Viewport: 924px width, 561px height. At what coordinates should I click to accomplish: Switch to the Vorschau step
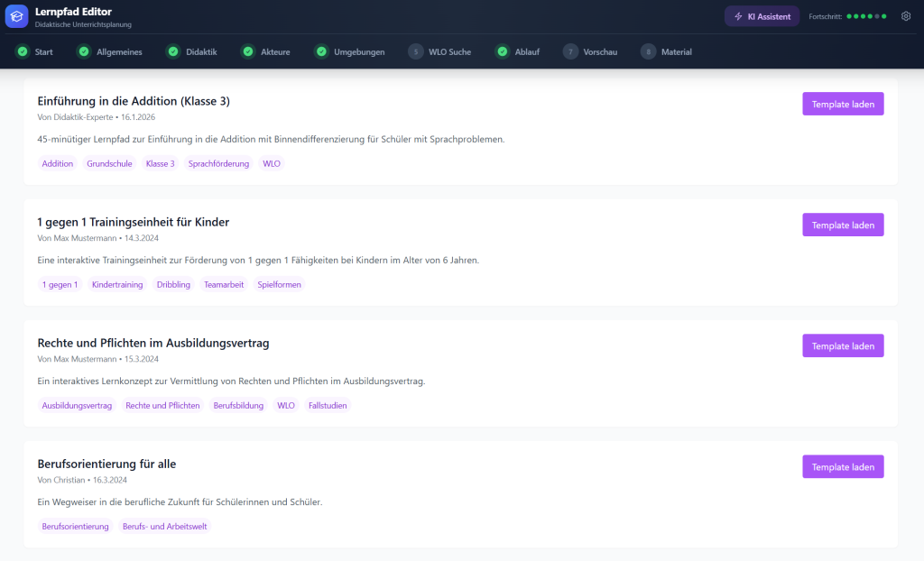590,51
